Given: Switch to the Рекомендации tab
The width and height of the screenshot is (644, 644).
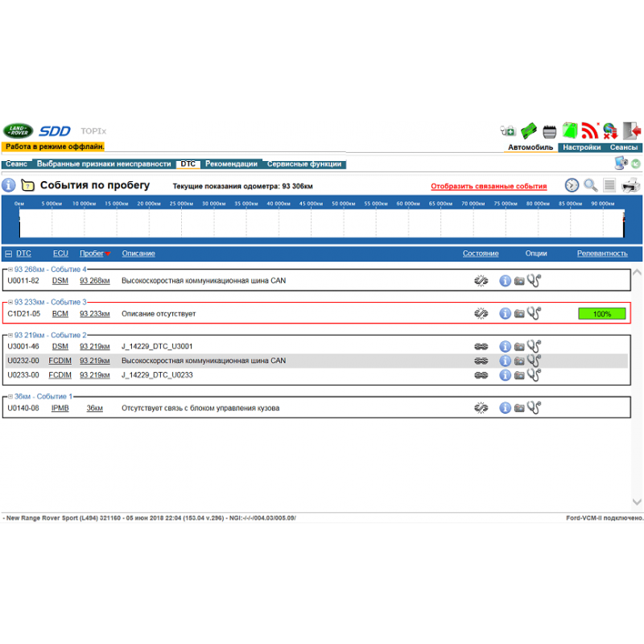Looking at the screenshot, I should tap(231, 164).
